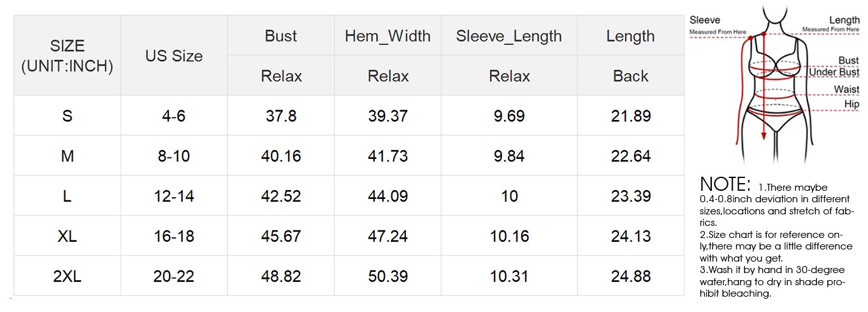Select hem width value 47.24
This screenshot has height=312, width=868.
pos(387,236)
